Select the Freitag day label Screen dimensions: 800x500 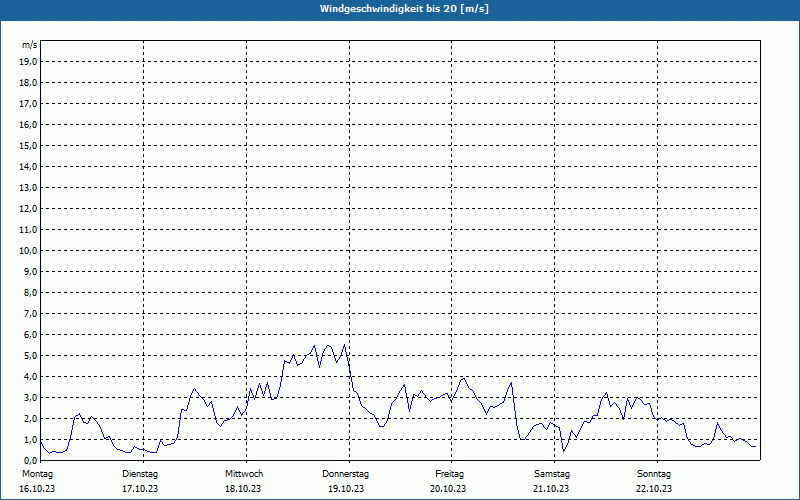pos(449,473)
